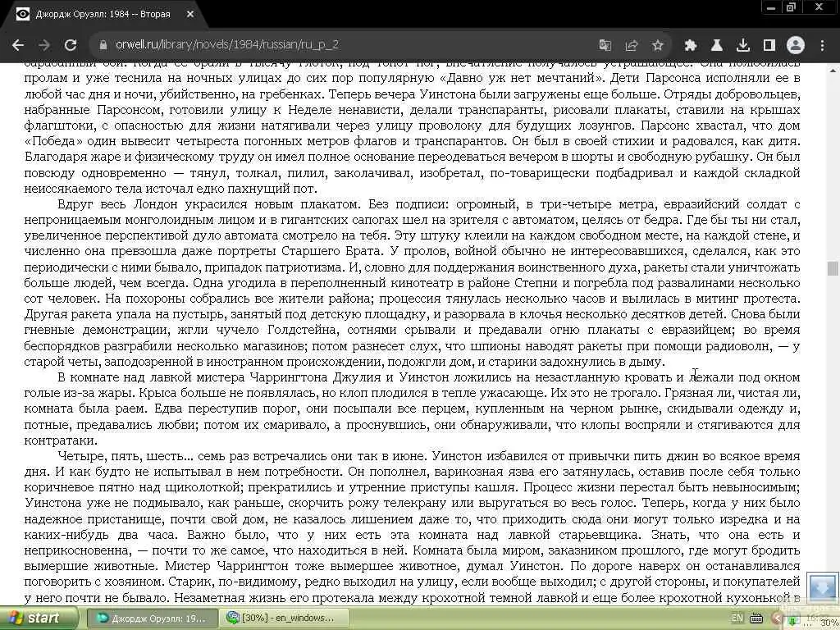Switch to the [30%] en_windows taskbar item
Screen dimensions: 840x630
coord(284,619)
